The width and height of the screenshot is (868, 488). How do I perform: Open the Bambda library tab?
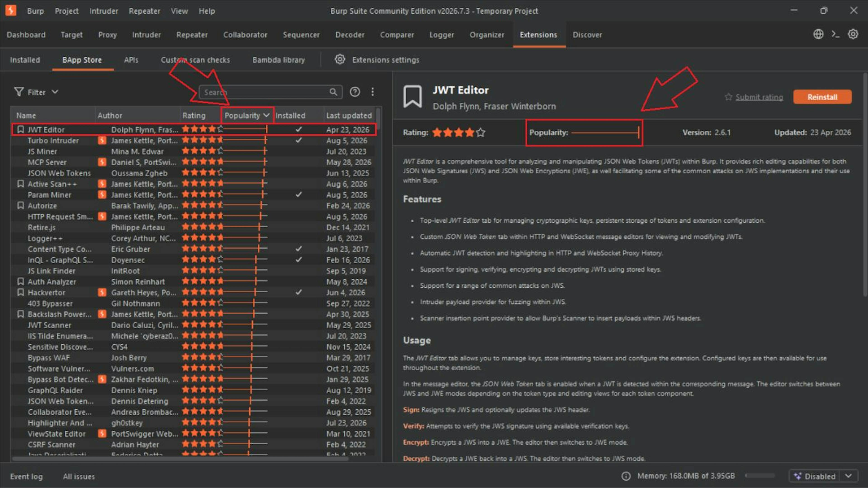278,60
